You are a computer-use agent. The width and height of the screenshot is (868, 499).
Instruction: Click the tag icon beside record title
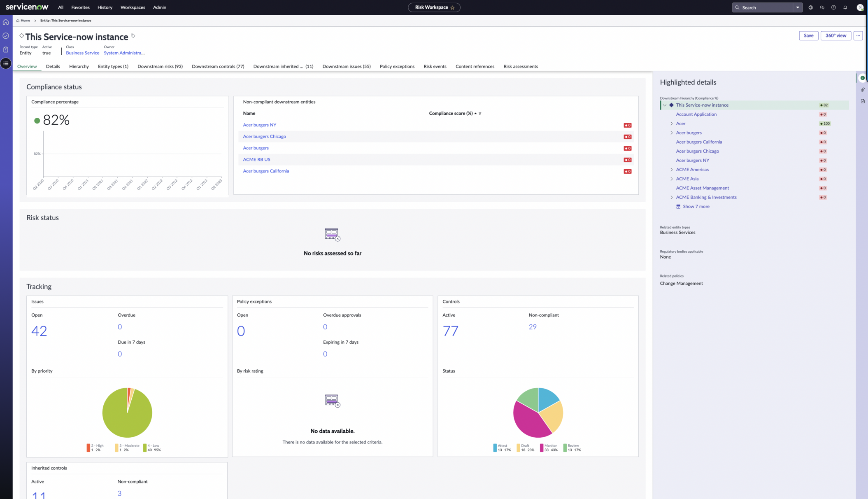tap(133, 36)
